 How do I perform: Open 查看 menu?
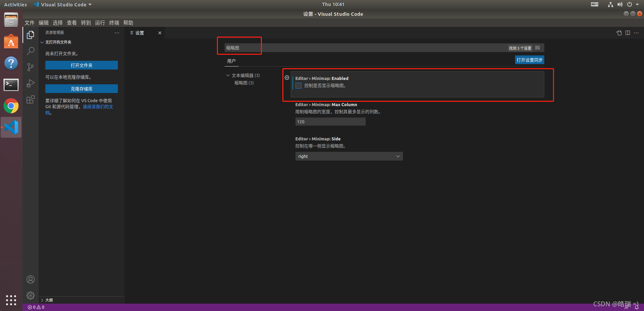pyautogui.click(x=72, y=23)
